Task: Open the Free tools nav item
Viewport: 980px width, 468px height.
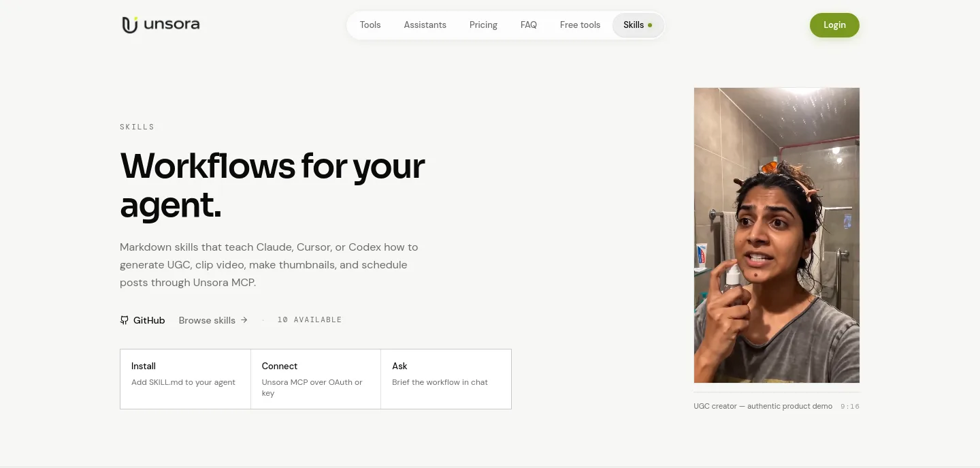Action: (x=580, y=25)
